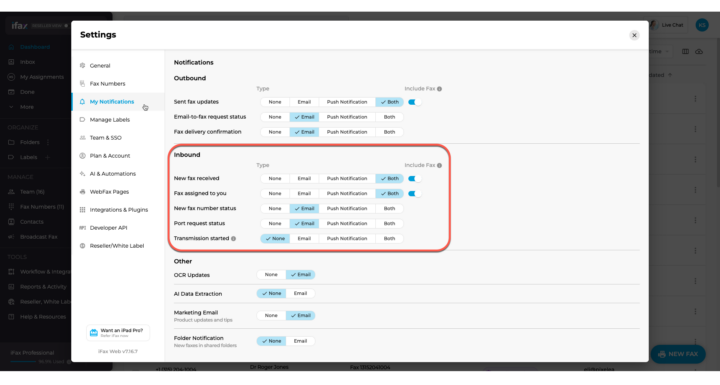Click the Fax Numbers icon
This screenshot has height=385, width=720.
coord(83,84)
